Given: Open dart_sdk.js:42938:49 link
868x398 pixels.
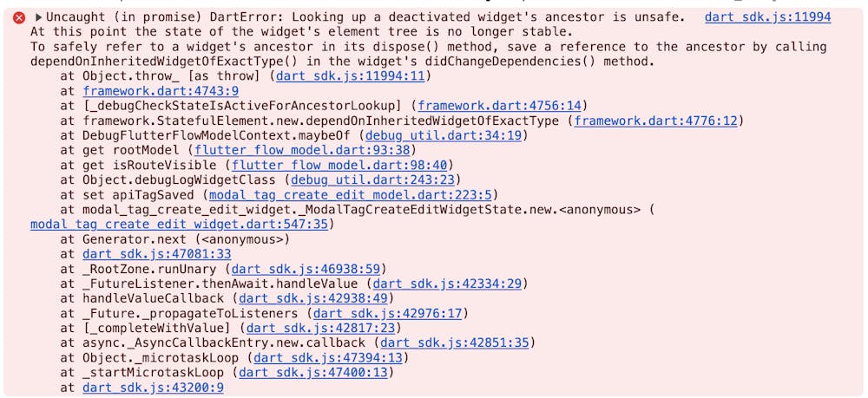Looking at the screenshot, I should 312,299.
